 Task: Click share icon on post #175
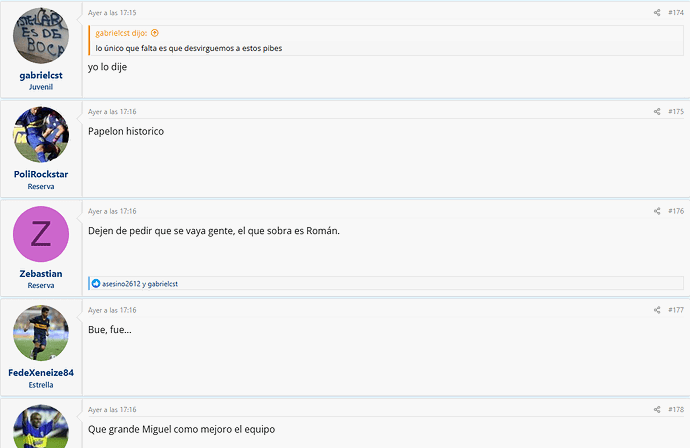[x=657, y=112]
